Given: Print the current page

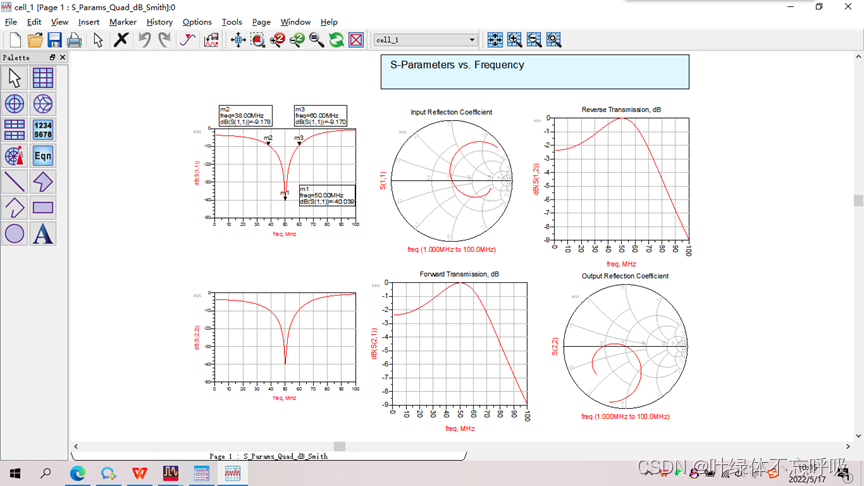Looking at the screenshot, I should pos(74,40).
